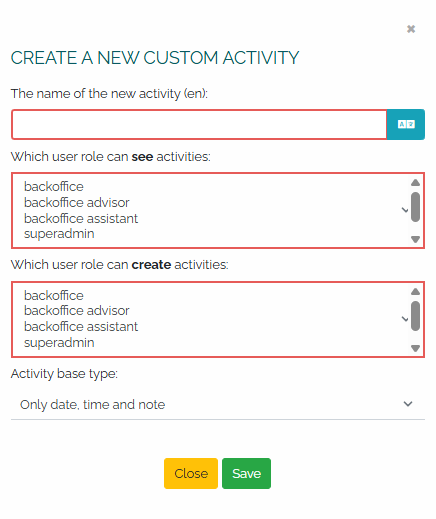Click scroll down arrow in see roles list
Screen dimensions: 436x519
[415, 239]
